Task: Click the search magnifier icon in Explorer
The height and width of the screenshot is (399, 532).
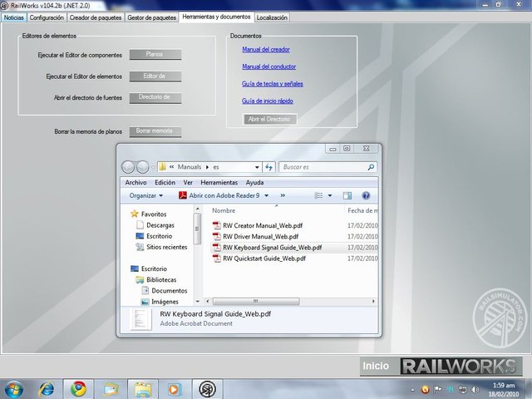Action: [370, 167]
